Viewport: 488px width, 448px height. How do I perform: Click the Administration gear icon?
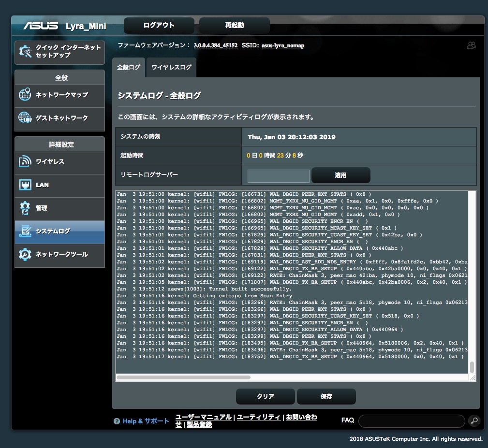[x=25, y=208]
